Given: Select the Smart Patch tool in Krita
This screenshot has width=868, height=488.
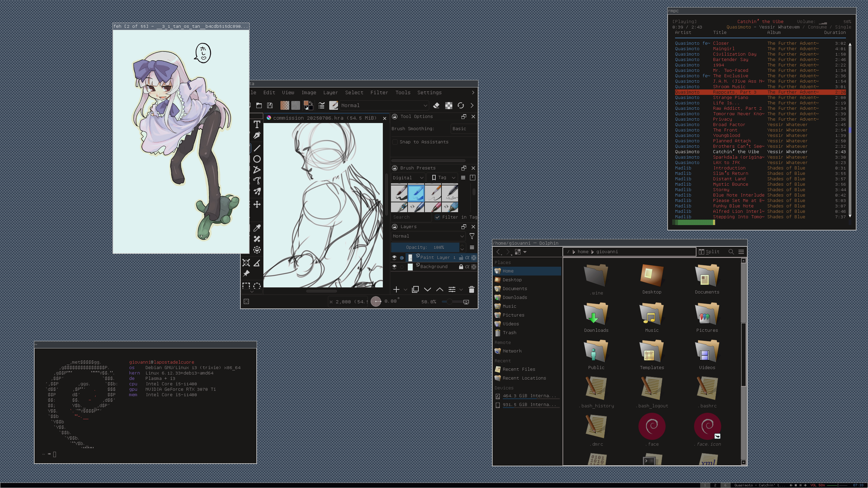Looking at the screenshot, I should pyautogui.click(x=257, y=239).
